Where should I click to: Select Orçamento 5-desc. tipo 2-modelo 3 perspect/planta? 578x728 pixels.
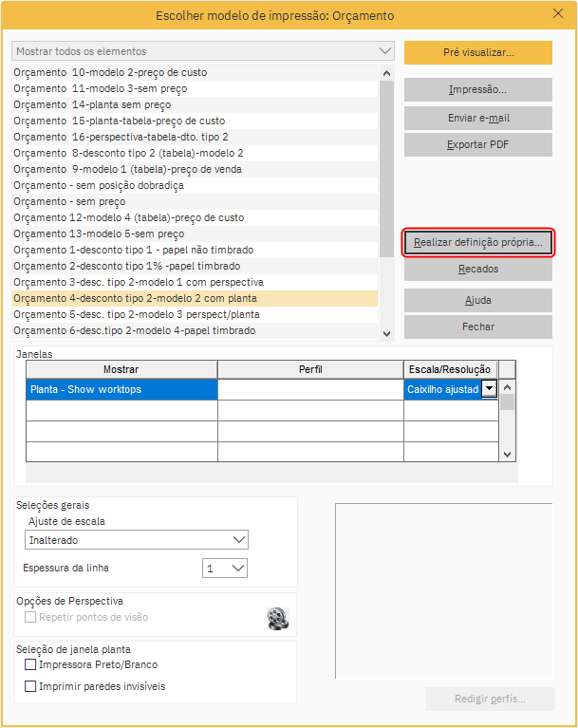point(195,315)
